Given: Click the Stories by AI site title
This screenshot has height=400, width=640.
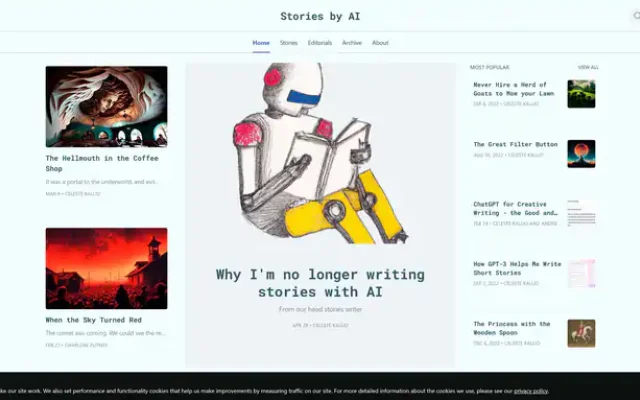Looking at the screenshot, I should tap(320, 16).
